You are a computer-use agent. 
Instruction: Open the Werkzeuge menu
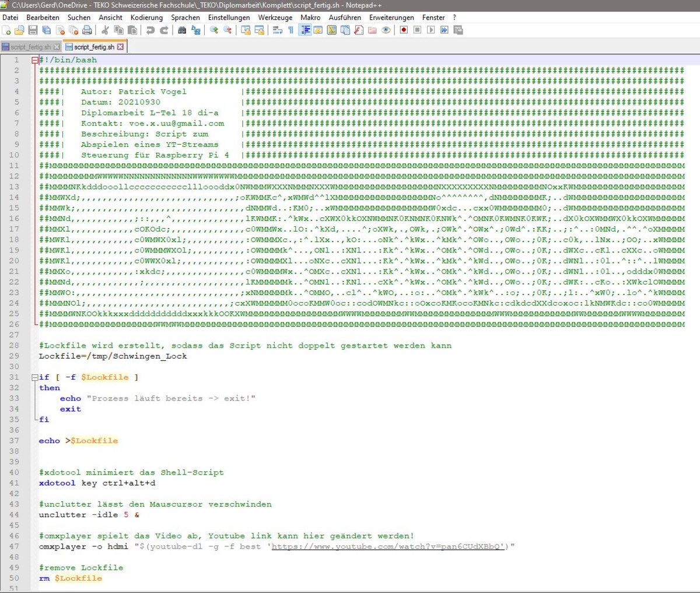click(275, 17)
